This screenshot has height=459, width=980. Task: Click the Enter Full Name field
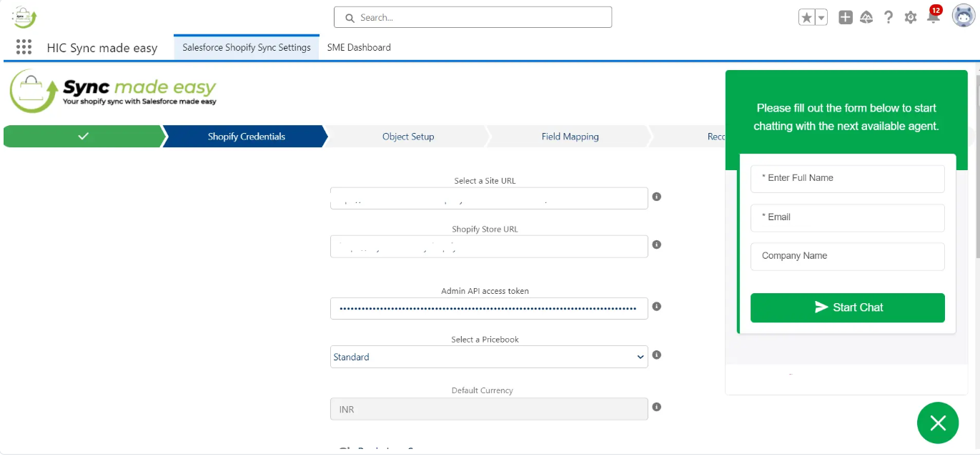tap(847, 178)
